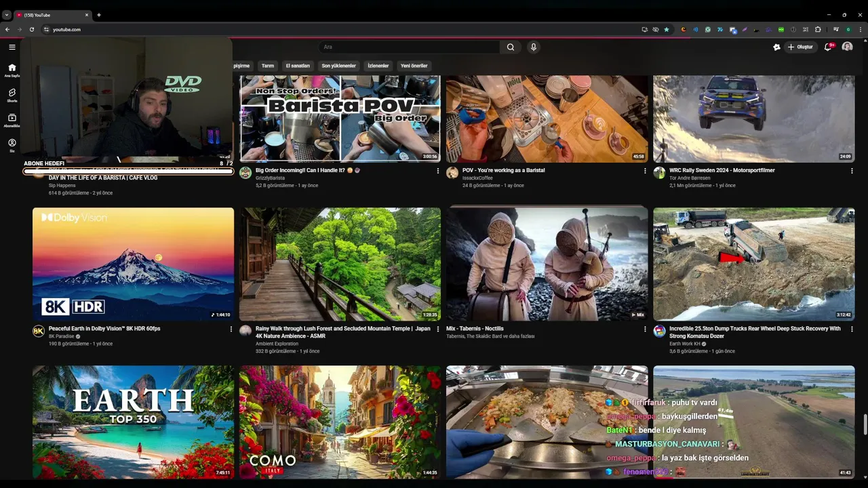Open new browser tab with plus
Viewport: 868px width, 488px height.
[98, 15]
